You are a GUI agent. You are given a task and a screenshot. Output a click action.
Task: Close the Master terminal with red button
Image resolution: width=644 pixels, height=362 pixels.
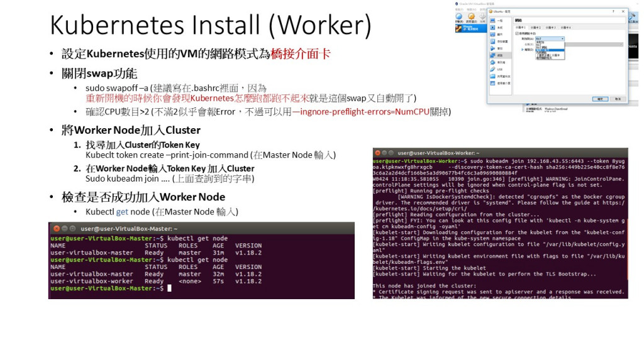click(57, 229)
